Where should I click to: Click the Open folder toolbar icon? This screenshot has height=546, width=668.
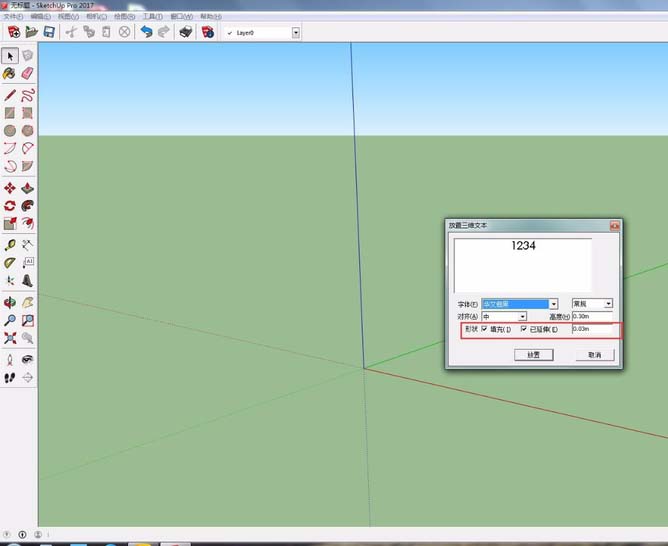(32, 32)
